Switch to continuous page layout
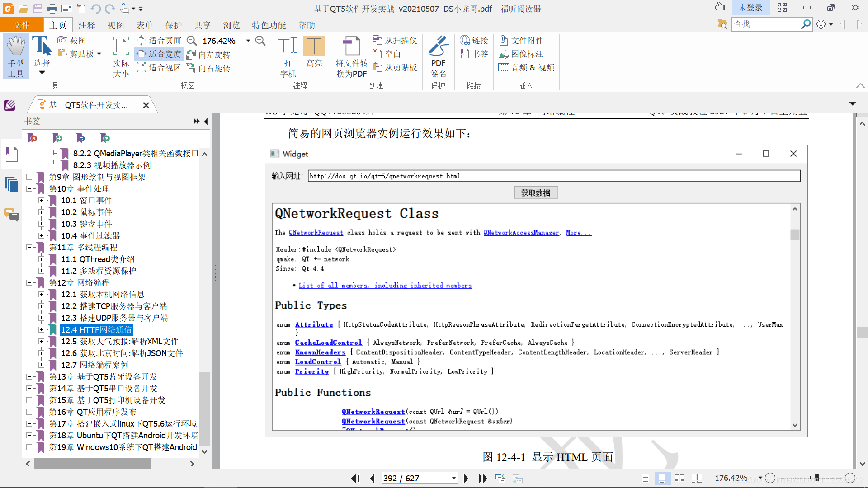This screenshot has height=488, width=868. tap(662, 478)
